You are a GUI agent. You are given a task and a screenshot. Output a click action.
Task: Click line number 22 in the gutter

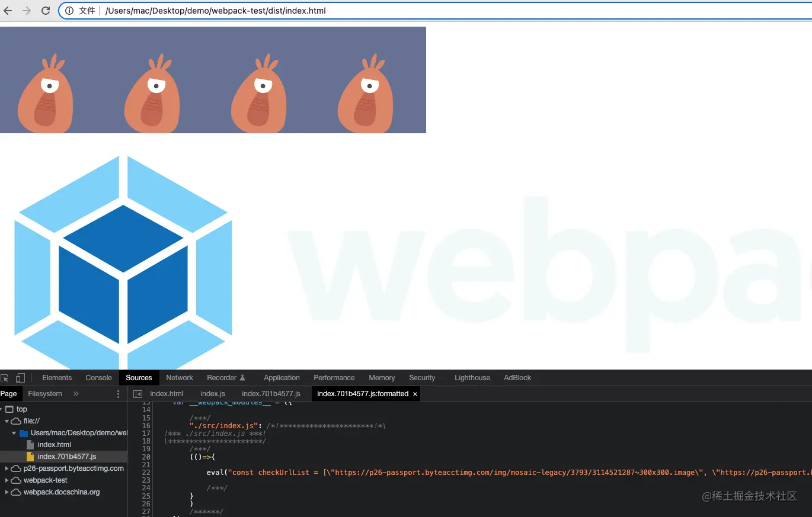146,473
